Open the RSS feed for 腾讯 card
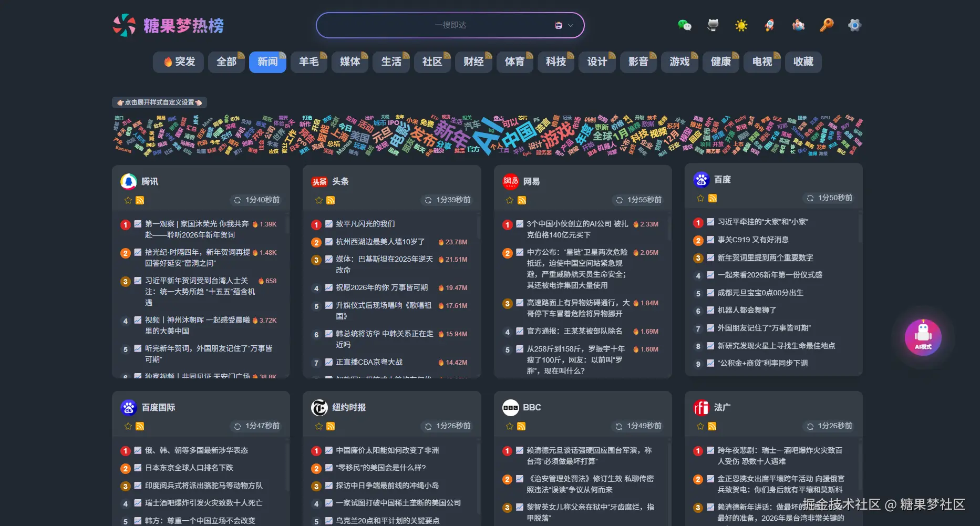The image size is (980, 526). coord(140,200)
